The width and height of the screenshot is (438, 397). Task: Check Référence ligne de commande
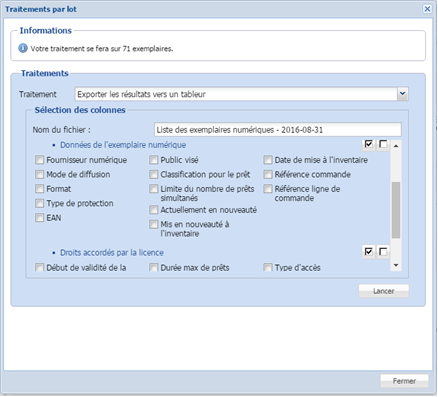(268, 189)
